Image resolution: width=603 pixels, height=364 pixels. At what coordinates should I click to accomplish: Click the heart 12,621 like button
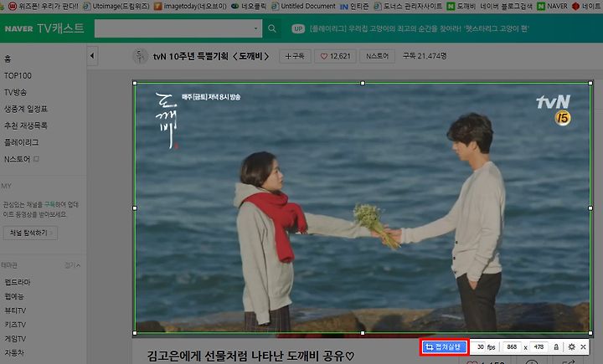point(335,56)
